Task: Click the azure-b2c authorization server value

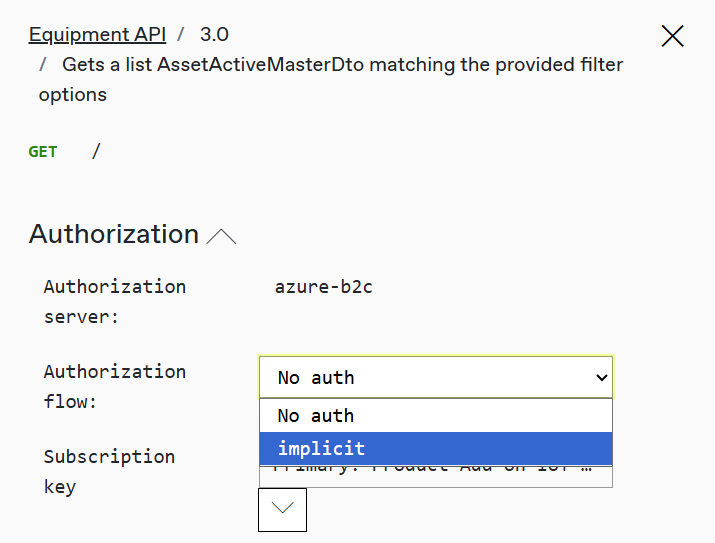Action: [323, 287]
